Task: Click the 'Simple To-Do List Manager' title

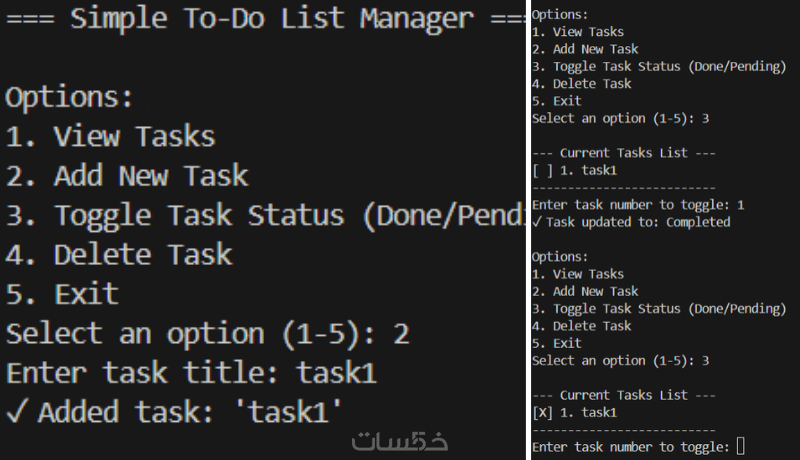Action: click(x=271, y=18)
